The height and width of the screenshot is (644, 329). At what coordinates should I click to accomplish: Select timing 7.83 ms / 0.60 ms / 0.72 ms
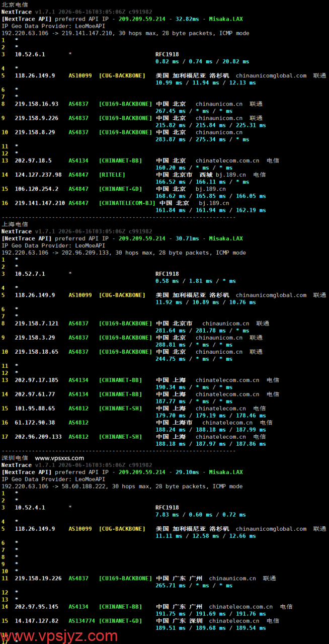[201, 515]
